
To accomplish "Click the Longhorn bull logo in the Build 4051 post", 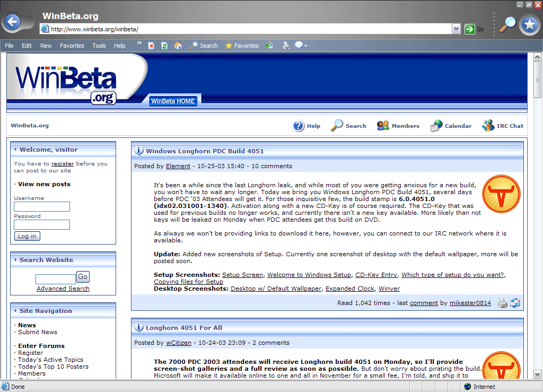I will 501,194.
